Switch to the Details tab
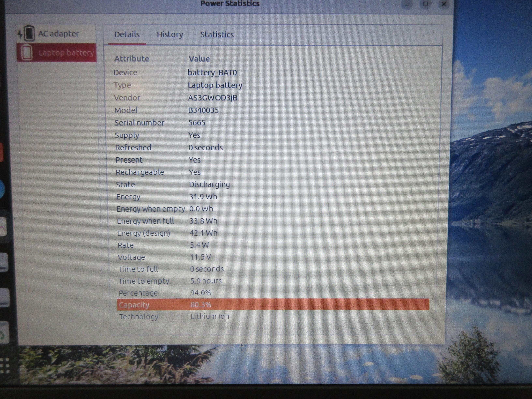The image size is (532, 399). pyautogui.click(x=127, y=34)
